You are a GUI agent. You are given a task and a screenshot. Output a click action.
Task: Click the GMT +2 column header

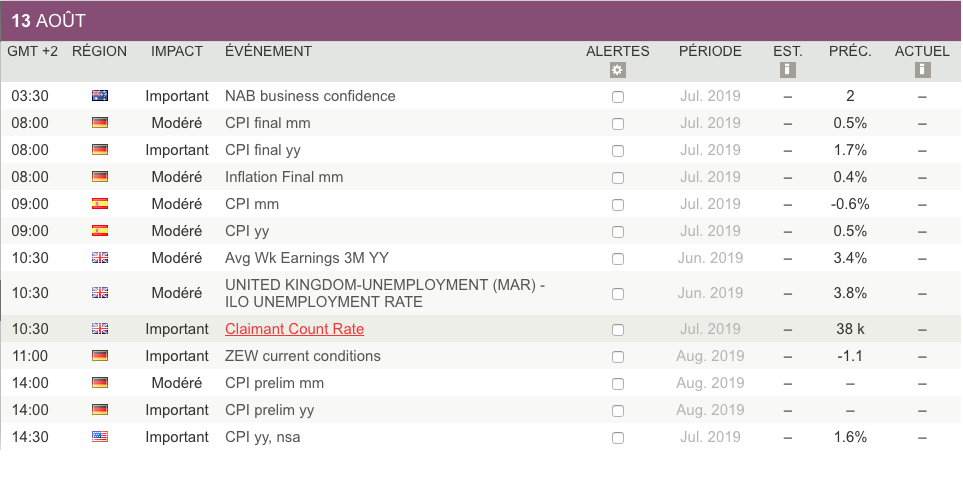click(32, 51)
